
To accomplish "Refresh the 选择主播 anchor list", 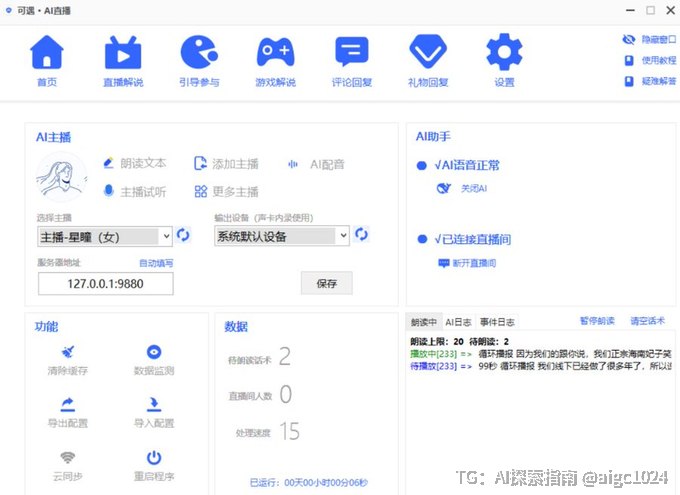I will coord(183,235).
